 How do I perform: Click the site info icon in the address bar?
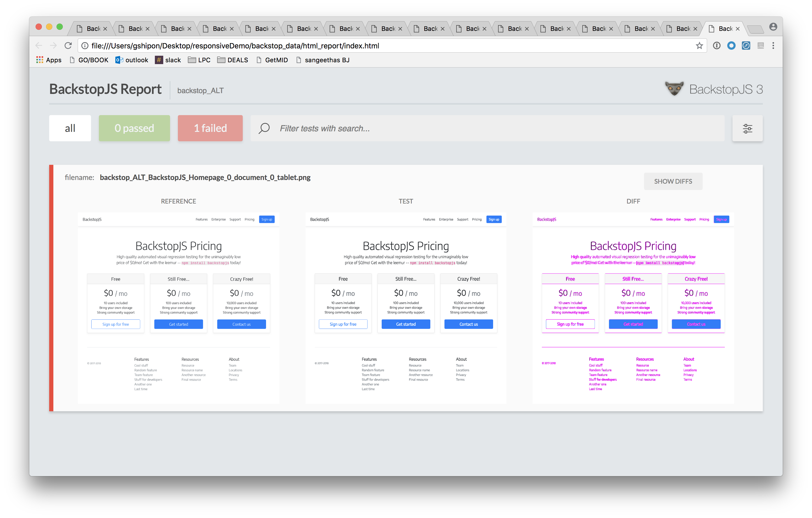[85, 46]
